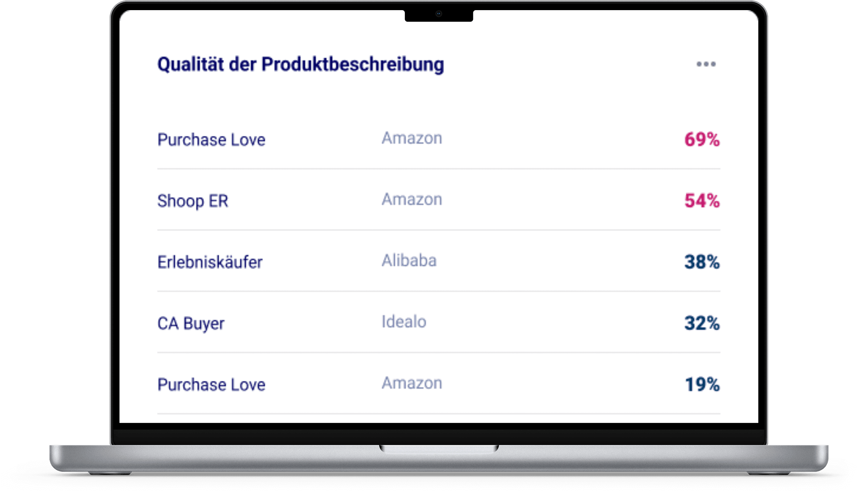This screenshot has height=491, width=868.
Task: Click the divider line under the Erlebniskäufer row
Action: click(439, 291)
